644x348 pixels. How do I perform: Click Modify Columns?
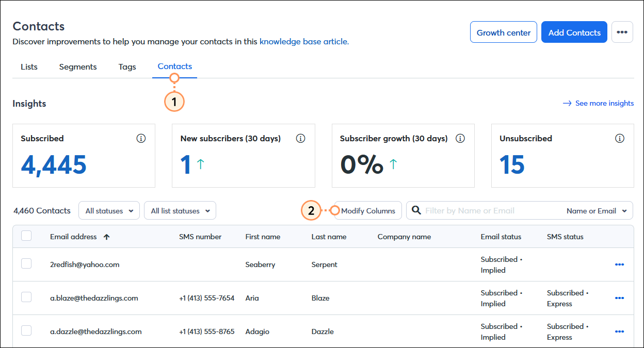coord(368,210)
